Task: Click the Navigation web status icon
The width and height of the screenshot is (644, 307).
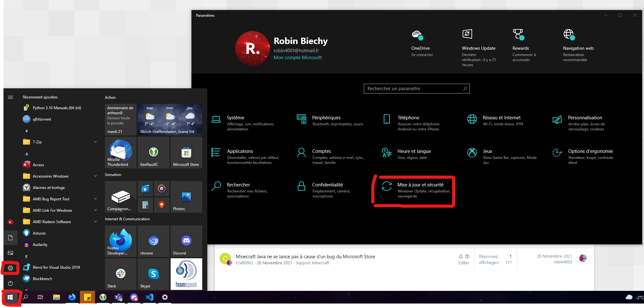Action: pyautogui.click(x=569, y=34)
